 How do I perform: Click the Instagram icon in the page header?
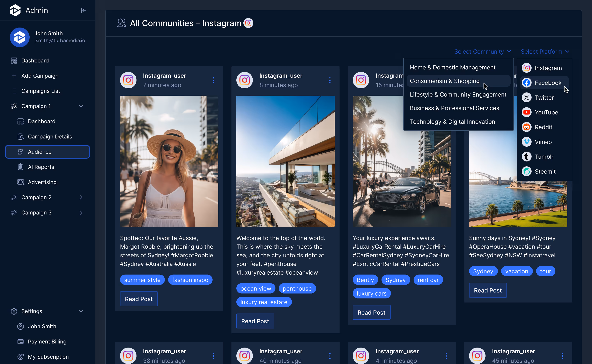coord(248,23)
